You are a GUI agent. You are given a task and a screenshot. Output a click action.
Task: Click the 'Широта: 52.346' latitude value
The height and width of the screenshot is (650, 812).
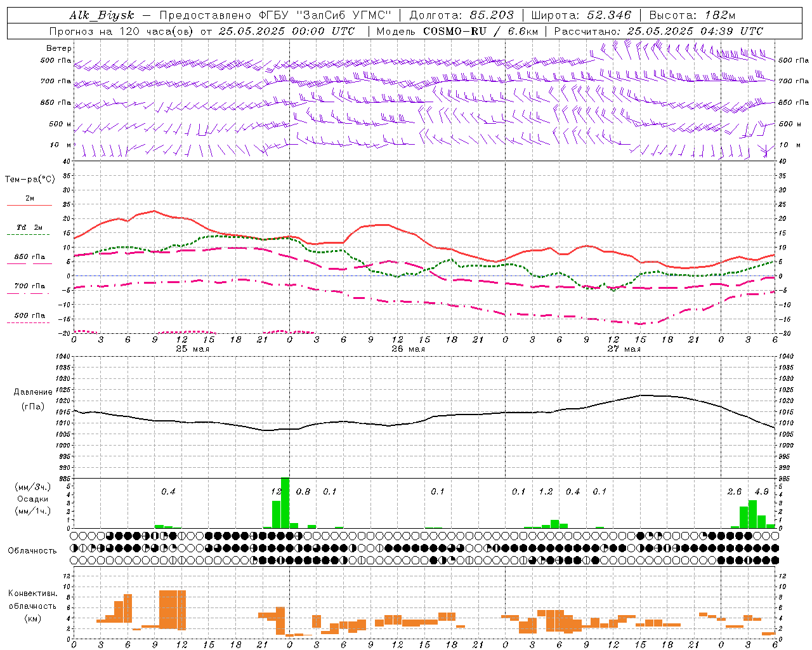(581, 15)
